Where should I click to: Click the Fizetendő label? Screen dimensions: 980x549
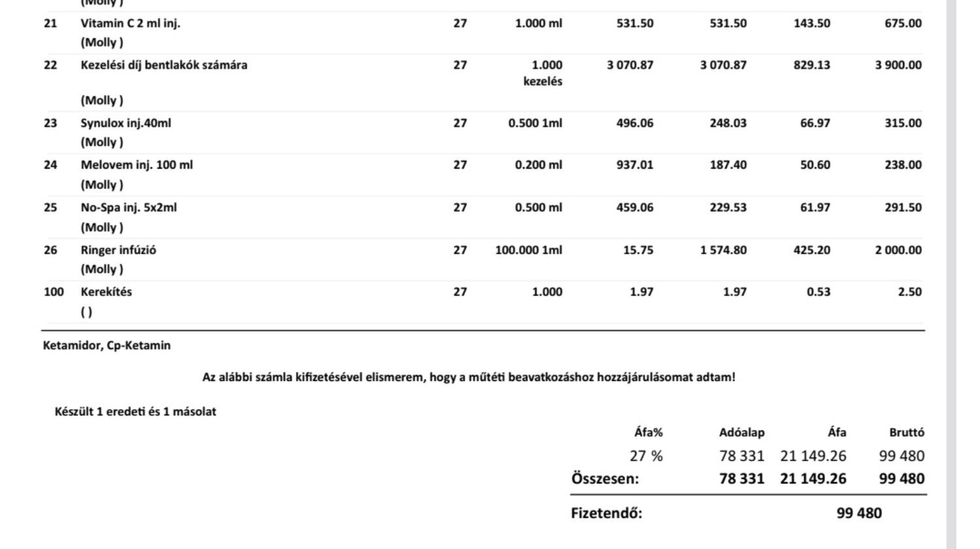(606, 513)
